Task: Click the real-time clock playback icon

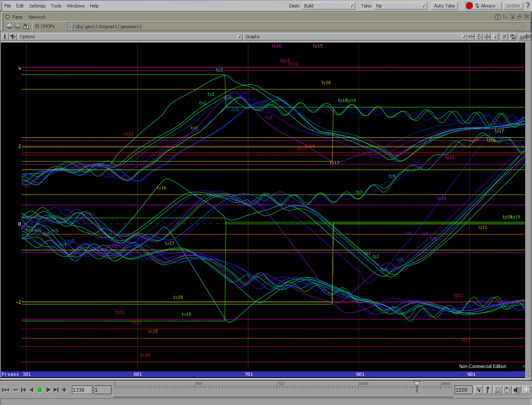Action: (497, 390)
